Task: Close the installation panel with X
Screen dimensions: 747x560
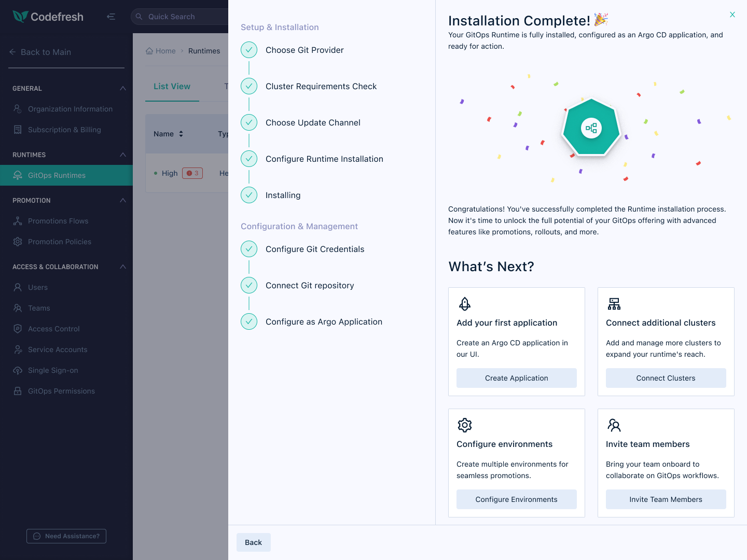Action: [732, 15]
